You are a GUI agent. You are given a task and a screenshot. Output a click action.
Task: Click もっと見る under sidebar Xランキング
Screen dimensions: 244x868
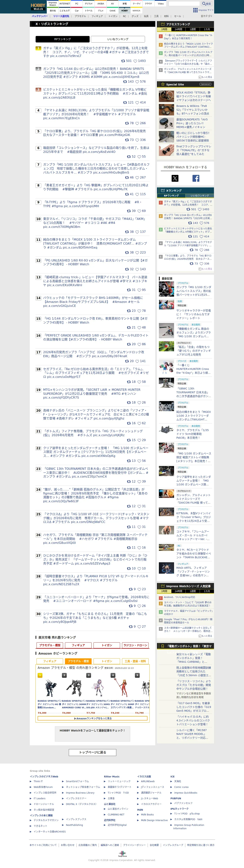(x=205, y=269)
